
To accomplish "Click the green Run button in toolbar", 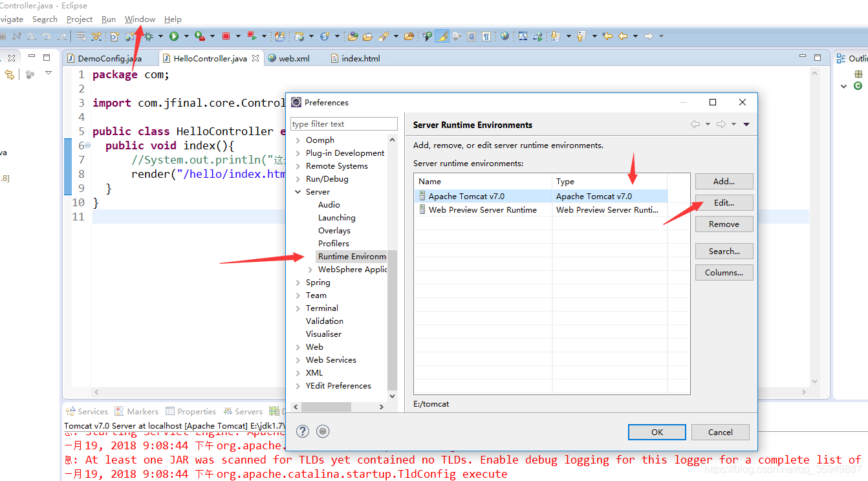I will point(174,36).
